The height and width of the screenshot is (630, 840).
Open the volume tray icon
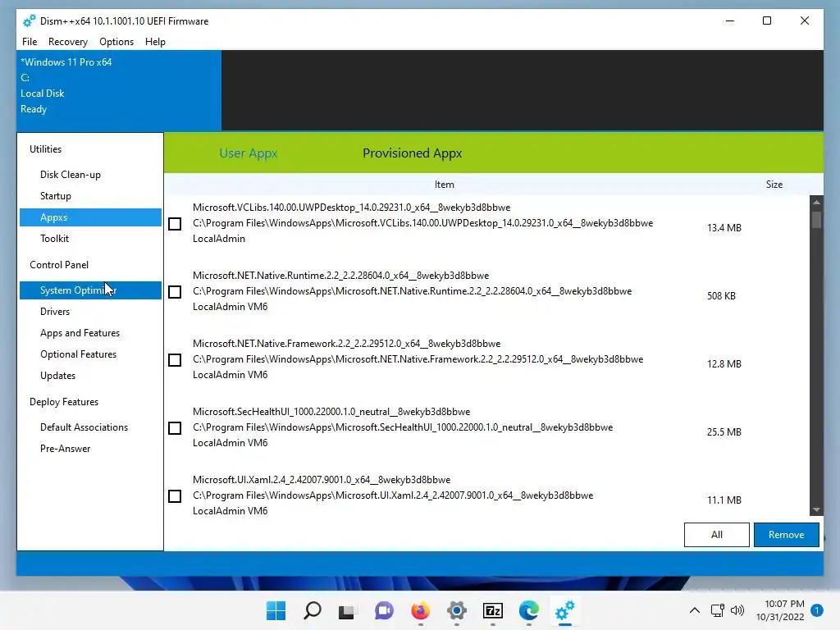(x=737, y=610)
